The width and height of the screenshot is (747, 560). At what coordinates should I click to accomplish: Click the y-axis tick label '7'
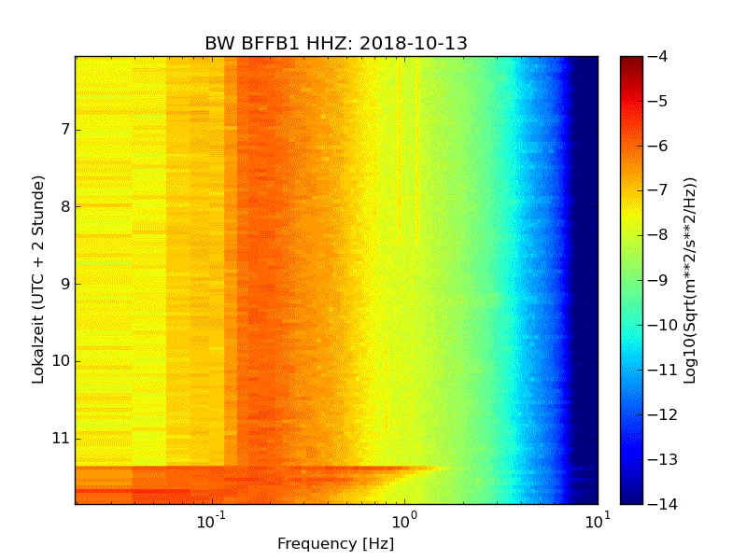click(x=65, y=130)
